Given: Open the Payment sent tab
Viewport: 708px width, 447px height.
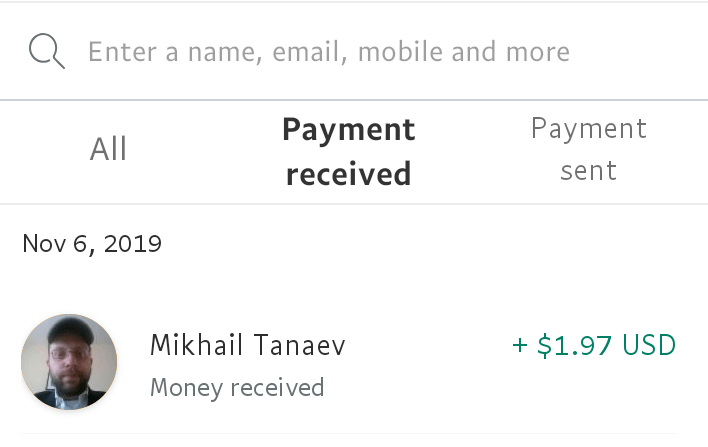Looking at the screenshot, I should (588, 149).
